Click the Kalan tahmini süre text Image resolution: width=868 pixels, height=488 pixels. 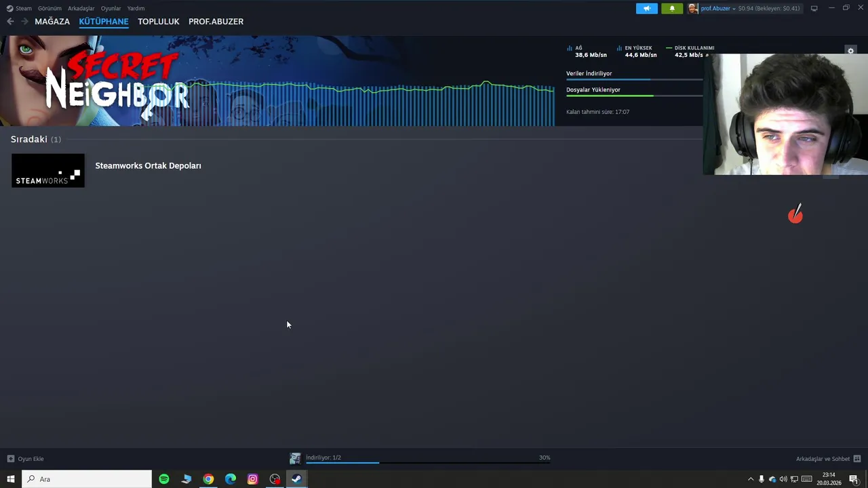(597, 112)
